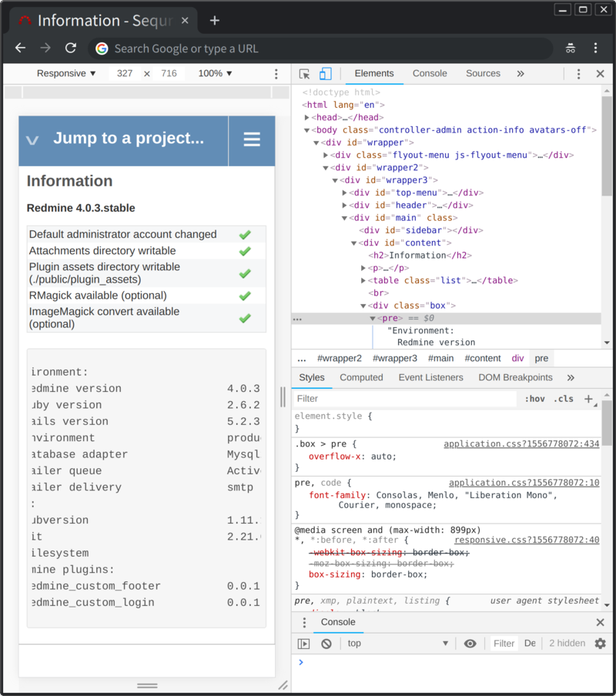
Task: Collapse the body element node
Action: (306, 130)
